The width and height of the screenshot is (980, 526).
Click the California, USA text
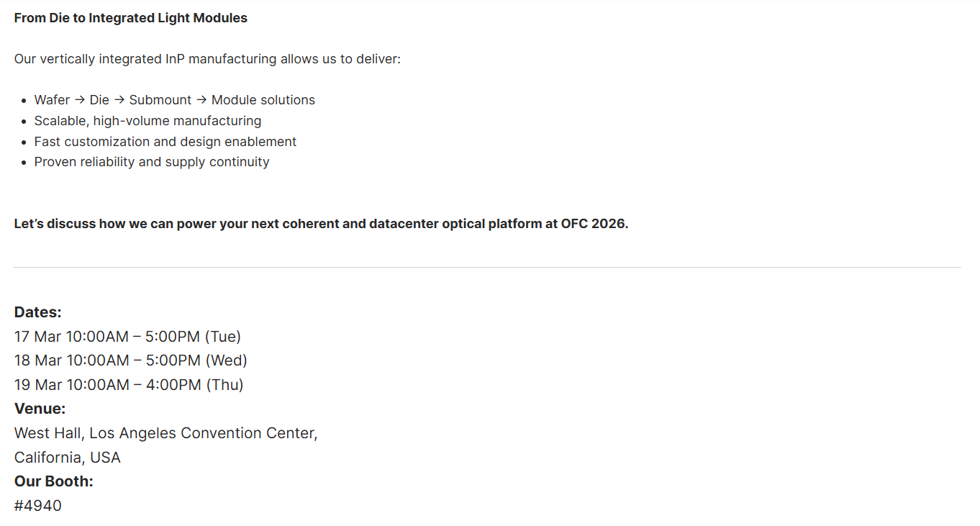pyautogui.click(x=68, y=458)
